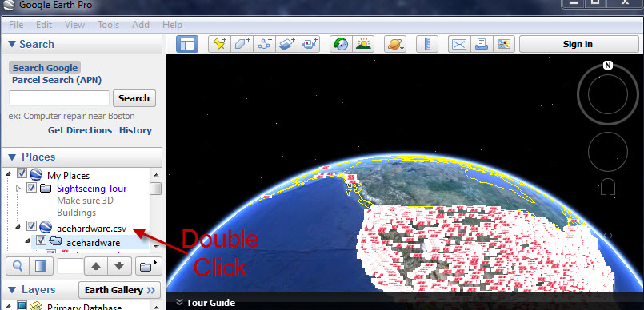The width and height of the screenshot is (644, 310).
Task: Open the Tools menu
Action: 108,25
